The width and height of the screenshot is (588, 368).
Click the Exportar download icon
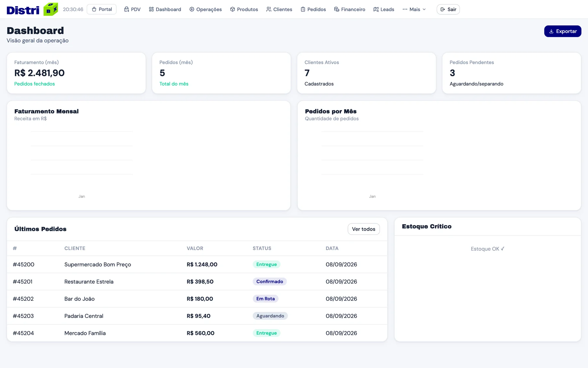551,31
